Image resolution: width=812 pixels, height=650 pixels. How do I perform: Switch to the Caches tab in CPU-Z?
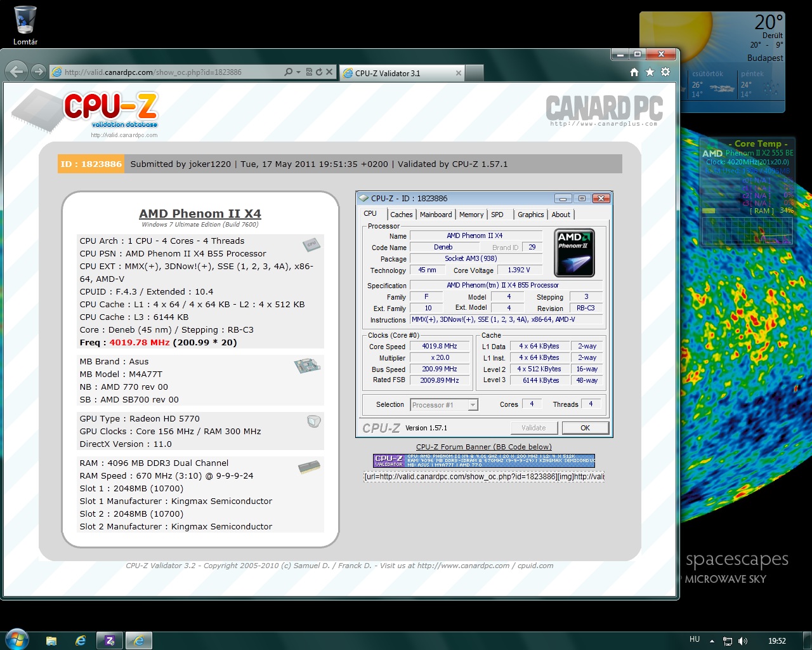click(x=402, y=215)
